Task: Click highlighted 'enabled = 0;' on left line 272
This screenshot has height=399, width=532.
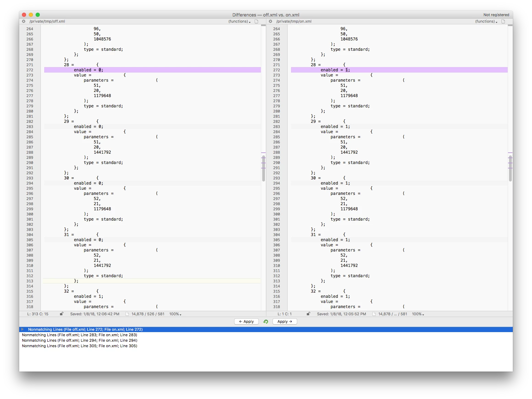Action: tap(88, 70)
